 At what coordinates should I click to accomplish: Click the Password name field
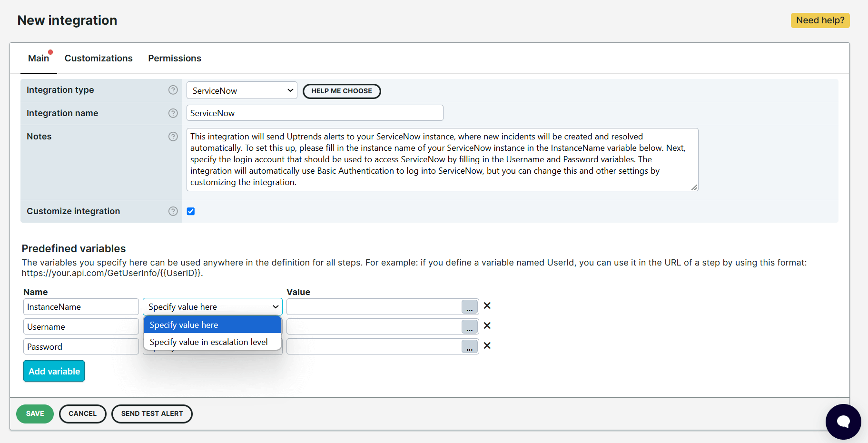click(x=81, y=347)
